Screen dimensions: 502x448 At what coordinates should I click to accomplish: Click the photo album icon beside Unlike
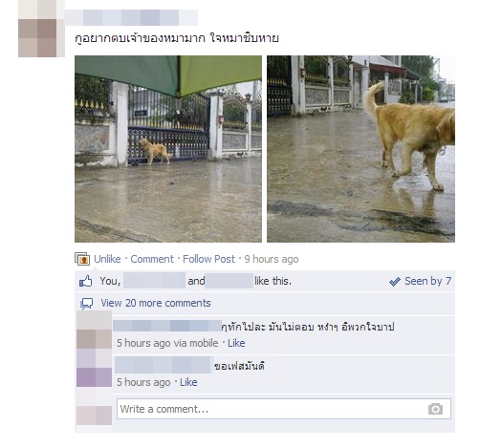pyautogui.click(x=82, y=259)
